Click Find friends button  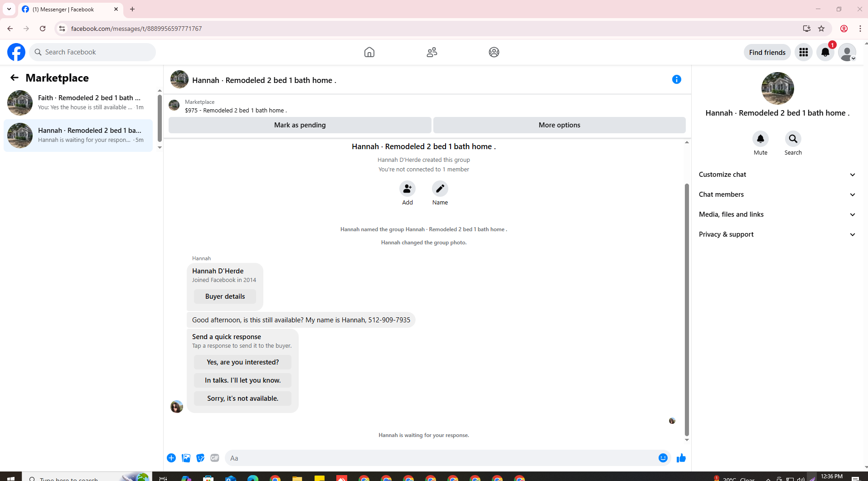tap(767, 52)
